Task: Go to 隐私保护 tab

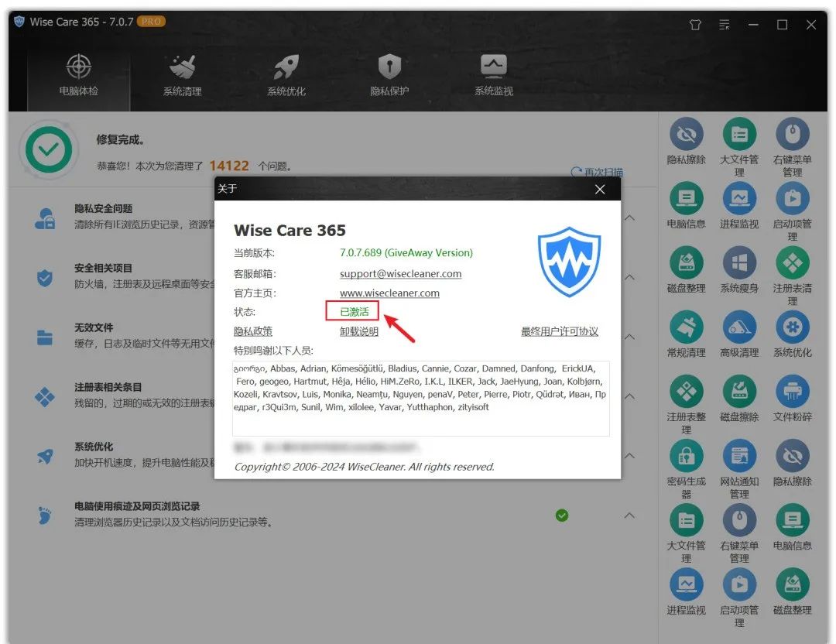Action: (x=389, y=75)
